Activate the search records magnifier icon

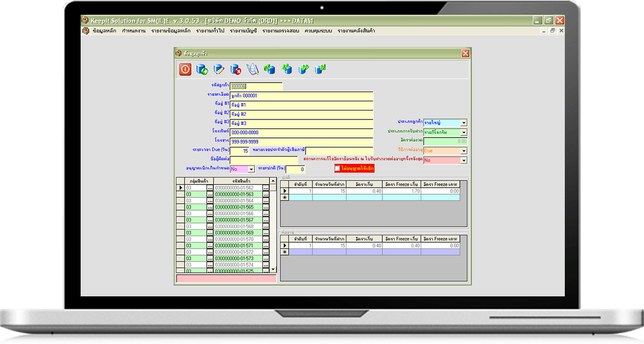click(253, 69)
